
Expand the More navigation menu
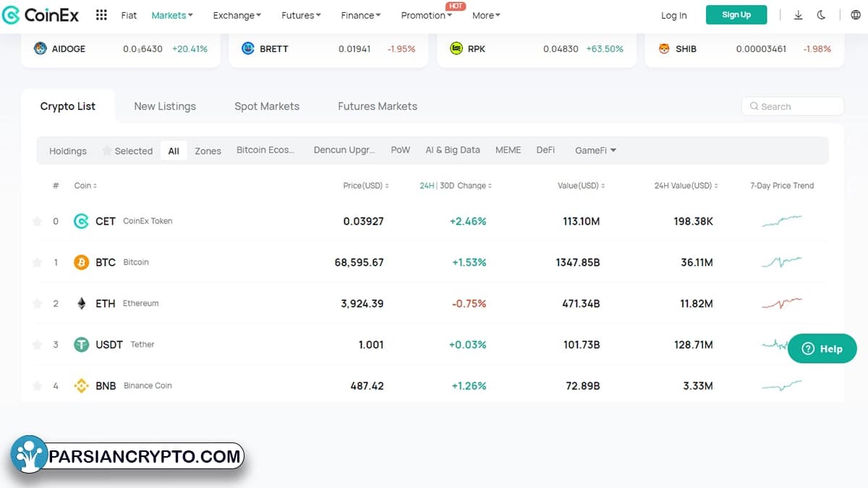pyautogui.click(x=486, y=15)
